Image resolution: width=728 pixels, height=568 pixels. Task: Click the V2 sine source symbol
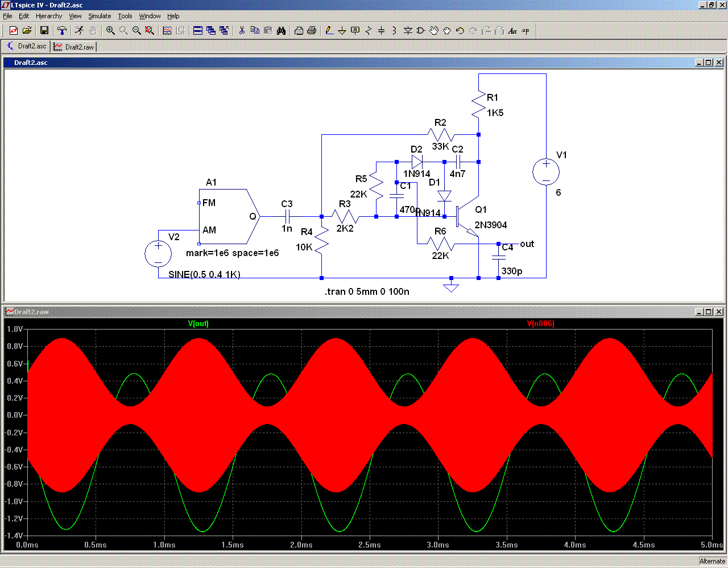point(158,254)
